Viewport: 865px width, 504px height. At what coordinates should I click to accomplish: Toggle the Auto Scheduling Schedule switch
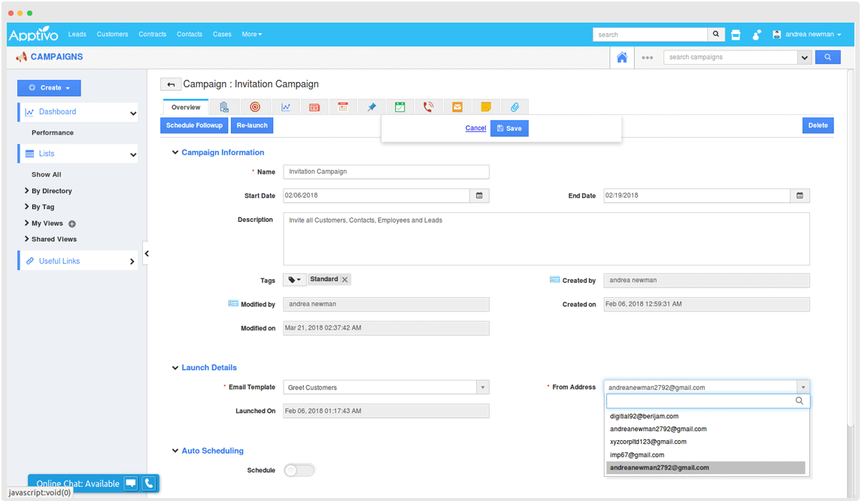pos(299,470)
